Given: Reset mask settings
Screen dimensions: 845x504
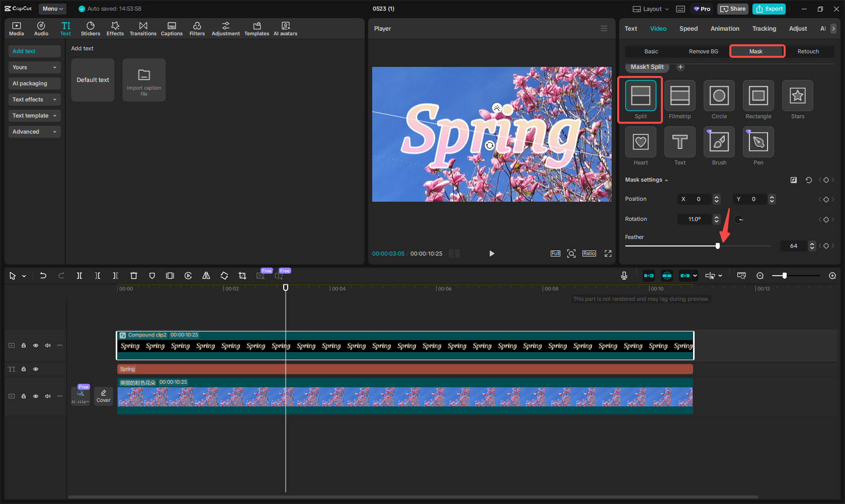Looking at the screenshot, I should [x=809, y=180].
